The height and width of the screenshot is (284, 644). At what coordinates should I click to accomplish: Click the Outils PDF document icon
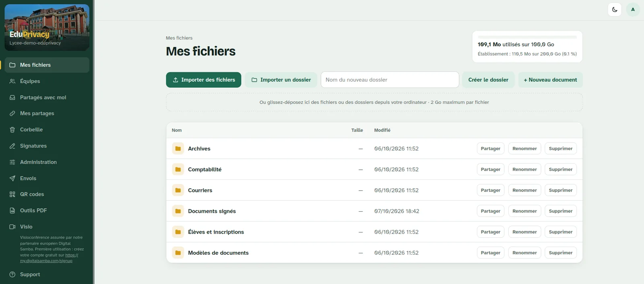tap(12, 210)
